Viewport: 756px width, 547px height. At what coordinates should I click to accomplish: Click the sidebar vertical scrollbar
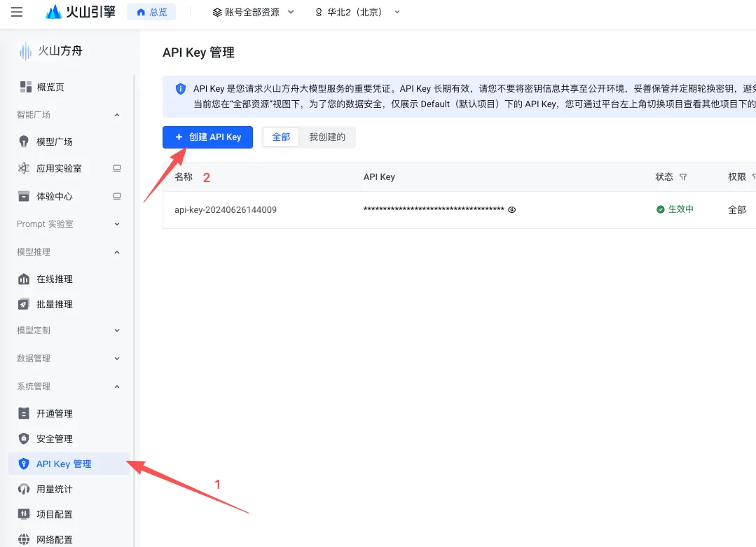coord(134,311)
